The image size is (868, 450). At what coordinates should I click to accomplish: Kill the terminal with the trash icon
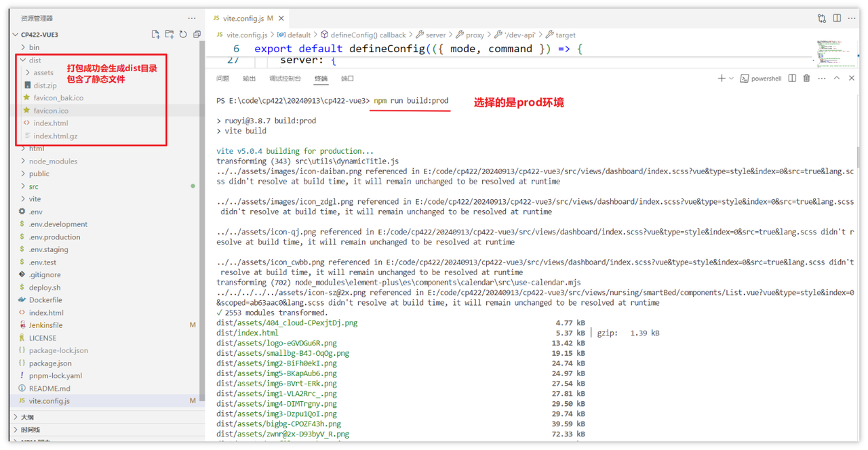(806, 79)
